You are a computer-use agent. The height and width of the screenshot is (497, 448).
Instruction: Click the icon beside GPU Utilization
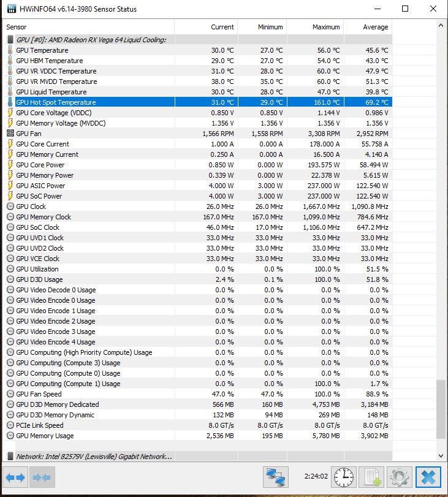tap(10, 269)
